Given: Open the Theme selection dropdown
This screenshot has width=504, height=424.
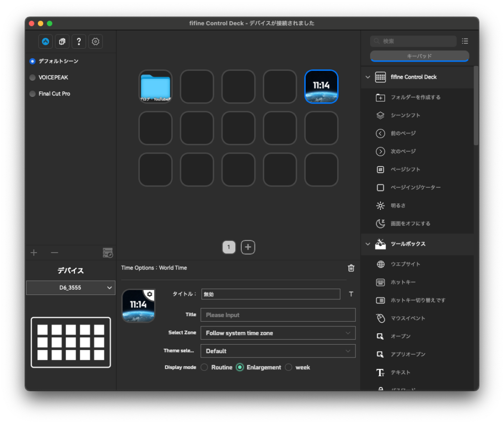Looking at the screenshot, I should pyautogui.click(x=278, y=351).
